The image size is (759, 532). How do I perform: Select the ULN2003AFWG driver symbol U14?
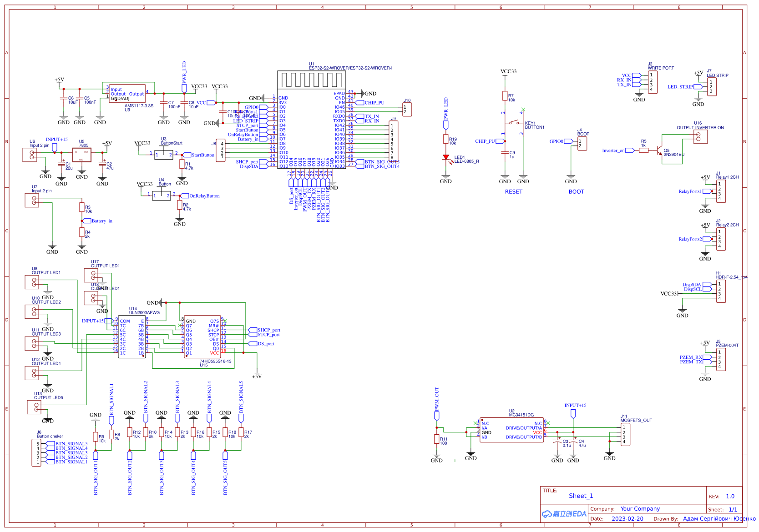pos(132,336)
